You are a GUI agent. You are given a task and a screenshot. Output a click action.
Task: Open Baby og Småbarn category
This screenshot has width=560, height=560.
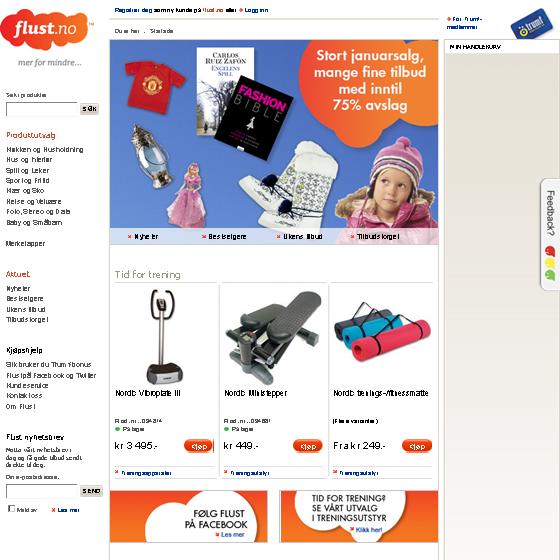click(34, 222)
